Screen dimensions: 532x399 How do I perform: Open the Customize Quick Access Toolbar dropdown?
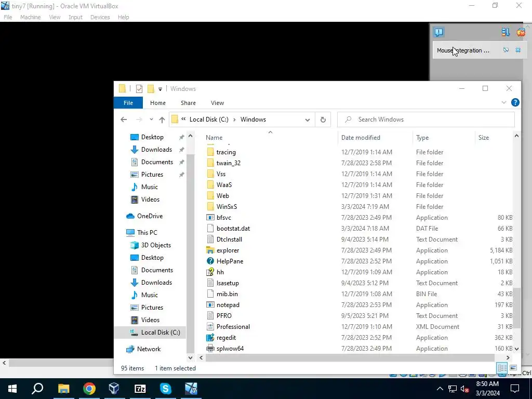[x=160, y=89]
